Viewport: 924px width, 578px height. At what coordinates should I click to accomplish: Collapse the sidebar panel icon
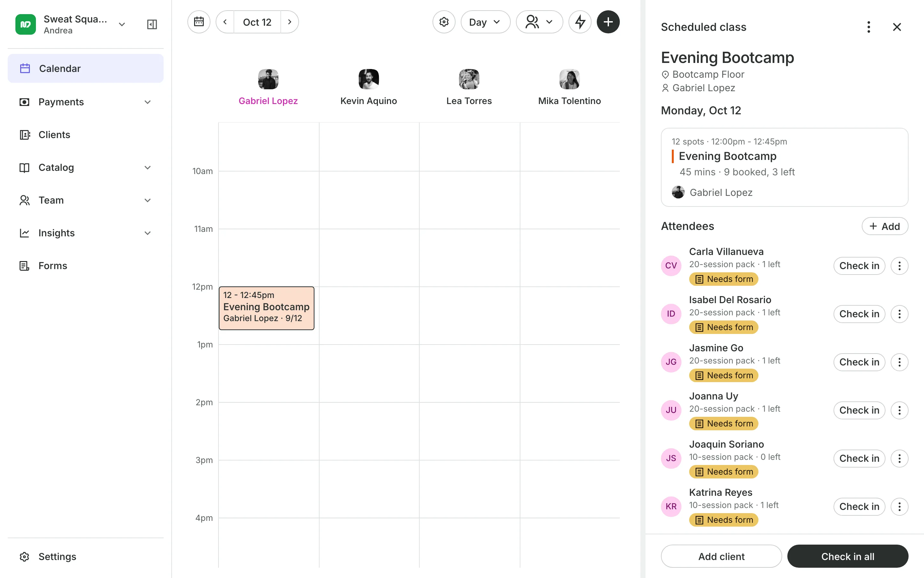coord(152,24)
